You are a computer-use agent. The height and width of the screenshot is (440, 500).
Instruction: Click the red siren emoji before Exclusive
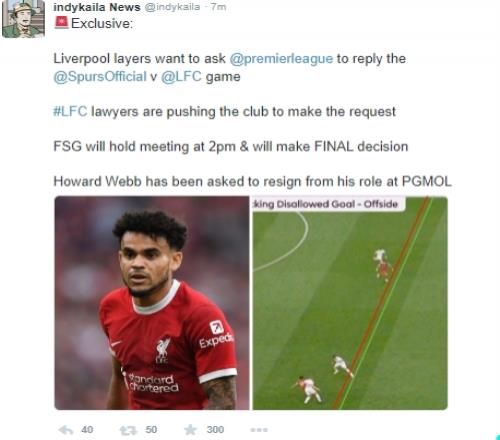61,23
